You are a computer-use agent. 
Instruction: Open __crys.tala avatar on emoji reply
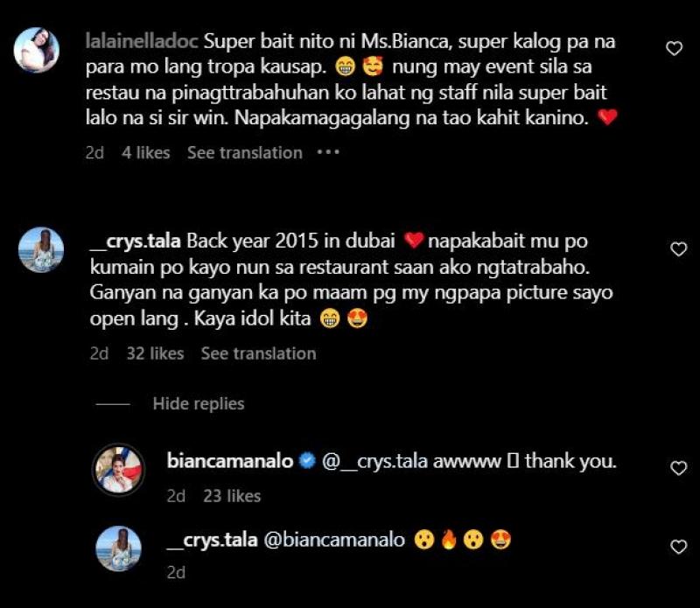119,549
